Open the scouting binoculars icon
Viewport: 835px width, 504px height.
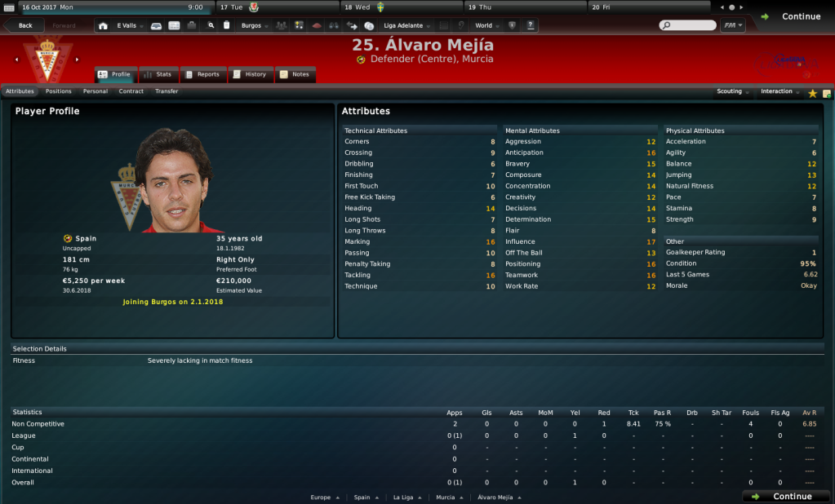(x=334, y=25)
